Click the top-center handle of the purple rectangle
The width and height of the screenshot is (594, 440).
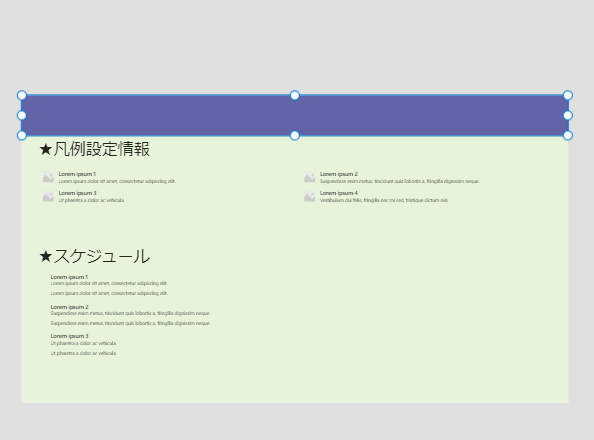pos(295,95)
